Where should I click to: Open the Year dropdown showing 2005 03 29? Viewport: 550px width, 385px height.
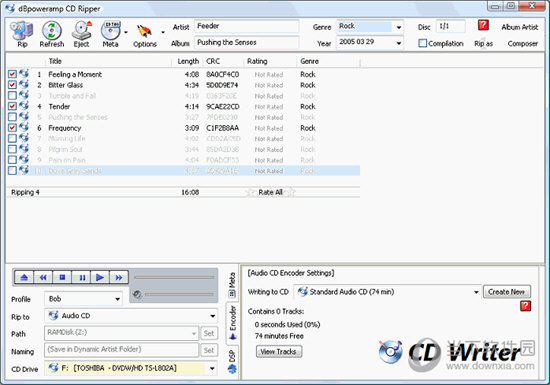point(399,43)
